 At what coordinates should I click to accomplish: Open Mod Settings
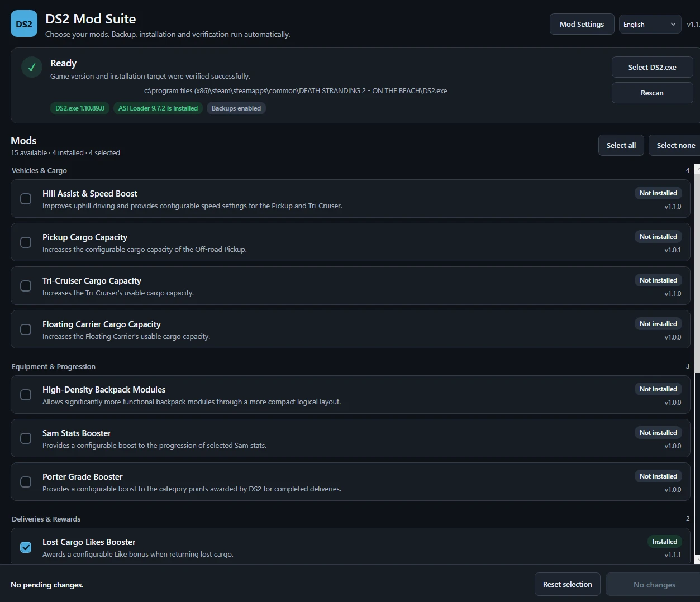(x=582, y=24)
